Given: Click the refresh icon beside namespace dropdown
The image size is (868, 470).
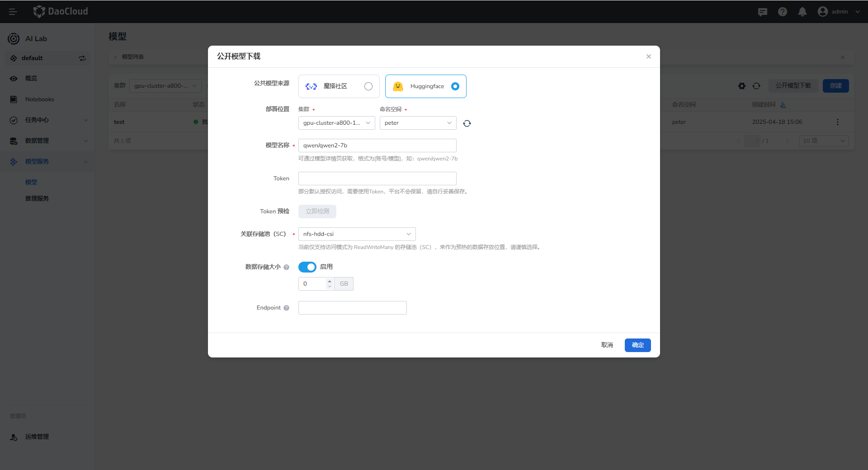Looking at the screenshot, I should pyautogui.click(x=467, y=123).
